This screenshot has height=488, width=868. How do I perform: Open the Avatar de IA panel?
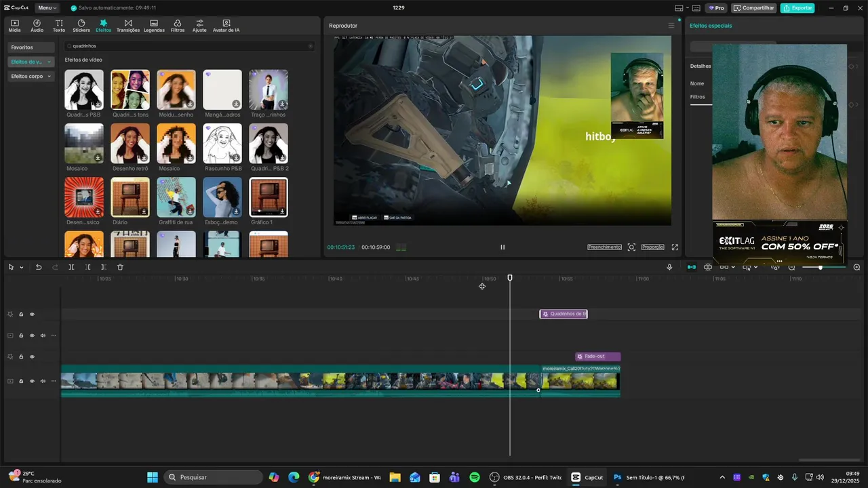tap(226, 26)
